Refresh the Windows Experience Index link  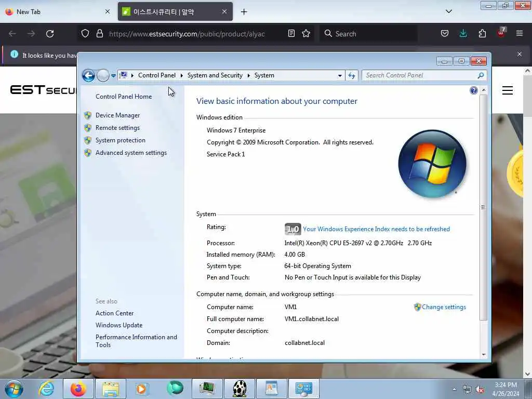pos(376,229)
